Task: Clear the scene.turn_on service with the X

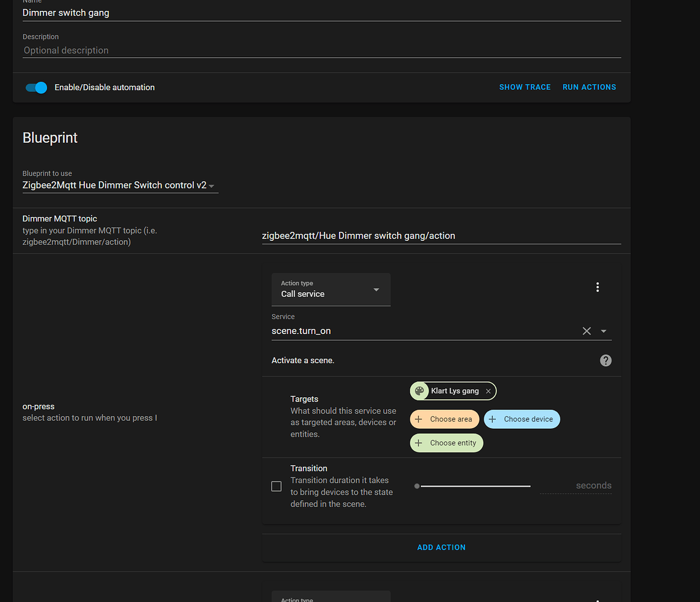Action: pos(587,330)
